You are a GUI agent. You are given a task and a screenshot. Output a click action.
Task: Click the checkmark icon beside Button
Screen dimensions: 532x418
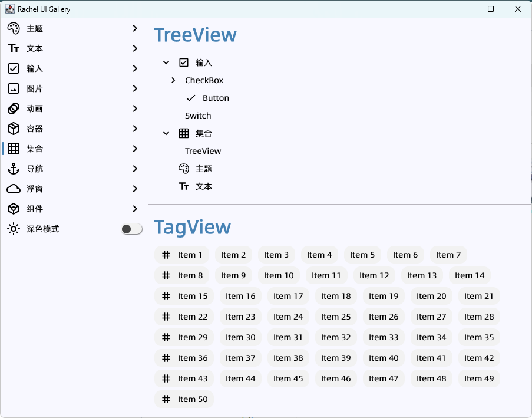(191, 98)
